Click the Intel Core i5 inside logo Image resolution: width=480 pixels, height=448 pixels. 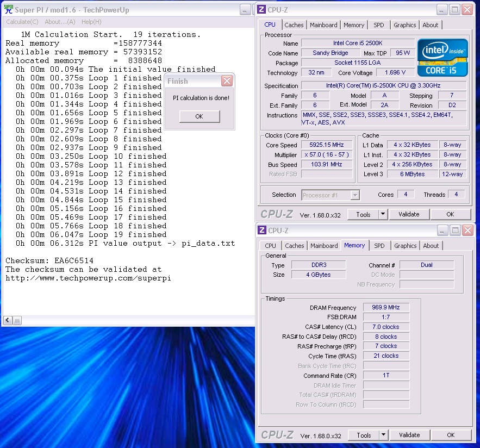442,58
